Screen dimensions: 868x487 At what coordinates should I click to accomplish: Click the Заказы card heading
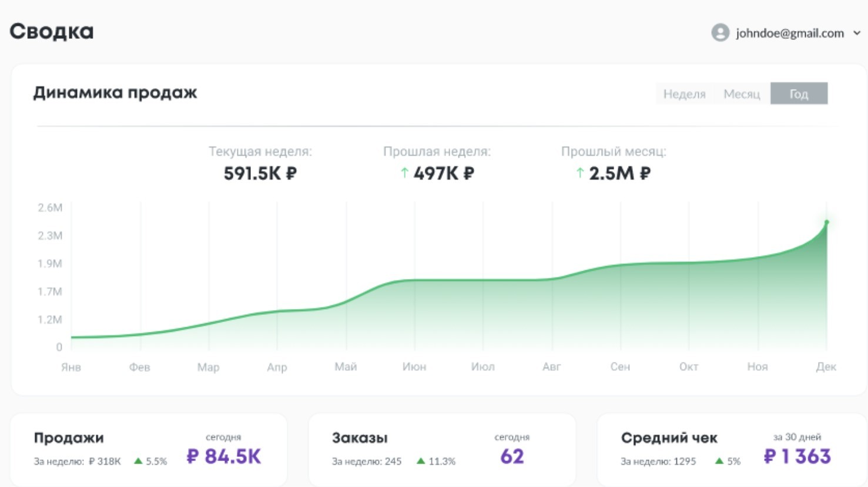(x=361, y=438)
